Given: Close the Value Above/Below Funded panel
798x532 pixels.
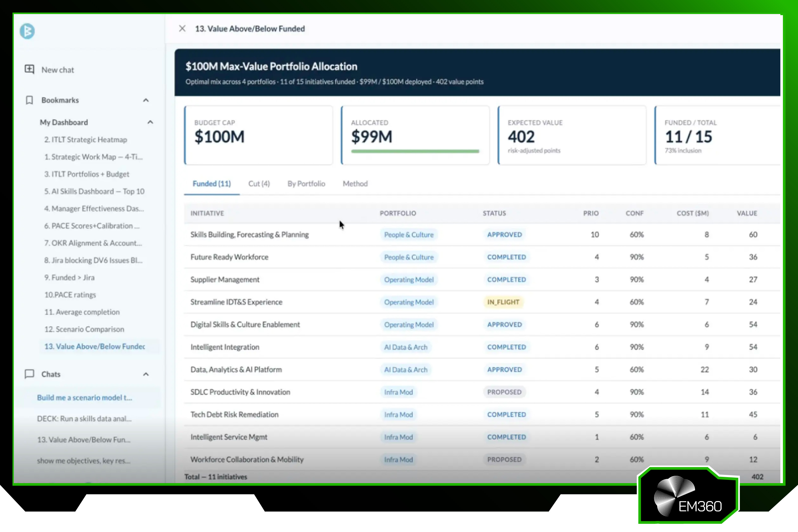Looking at the screenshot, I should 182,28.
